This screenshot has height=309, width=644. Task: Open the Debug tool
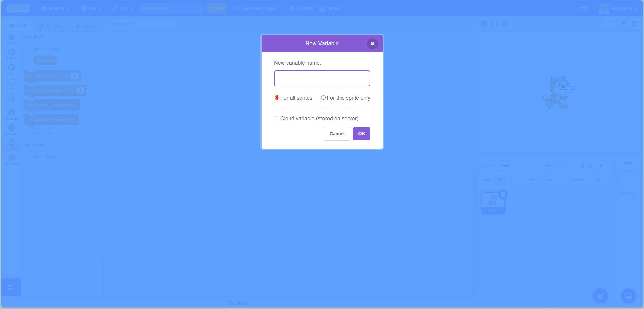click(330, 8)
